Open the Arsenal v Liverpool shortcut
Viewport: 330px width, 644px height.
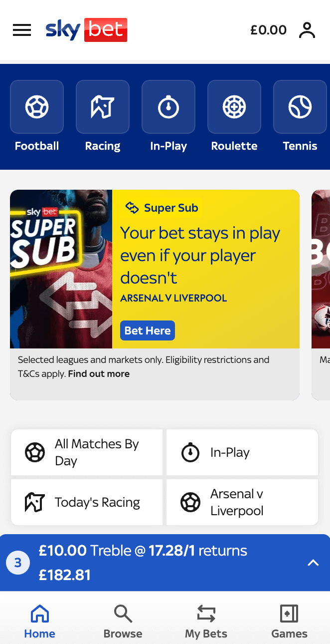[x=242, y=502]
